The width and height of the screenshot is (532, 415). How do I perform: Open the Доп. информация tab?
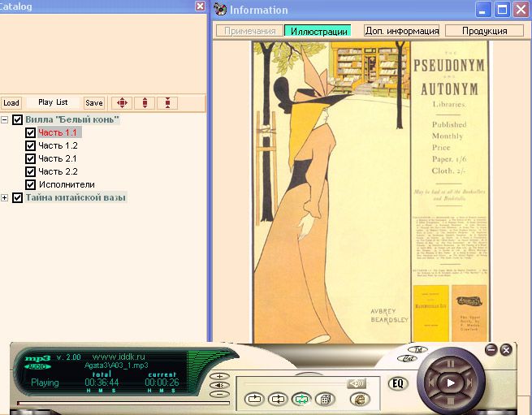tap(401, 31)
